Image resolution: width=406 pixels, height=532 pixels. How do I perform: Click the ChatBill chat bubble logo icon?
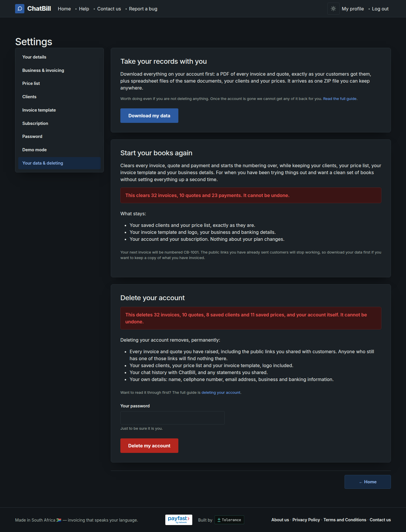click(x=20, y=9)
